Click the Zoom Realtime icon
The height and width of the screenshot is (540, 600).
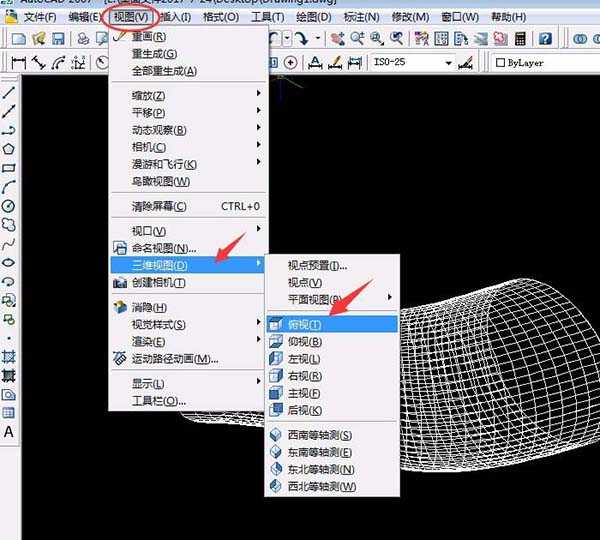point(357,39)
